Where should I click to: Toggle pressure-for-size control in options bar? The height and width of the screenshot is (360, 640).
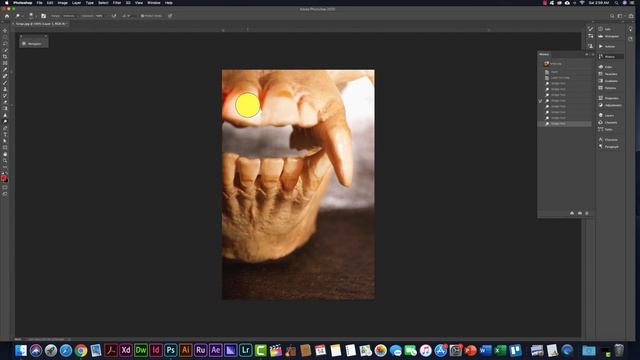[170, 16]
